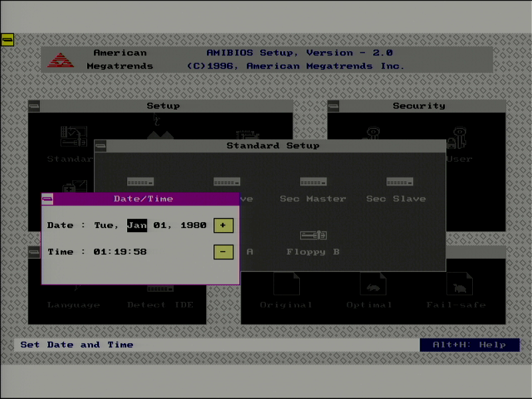Open the Date/Time window control menu
This screenshot has height=399, width=532.
click(x=48, y=198)
